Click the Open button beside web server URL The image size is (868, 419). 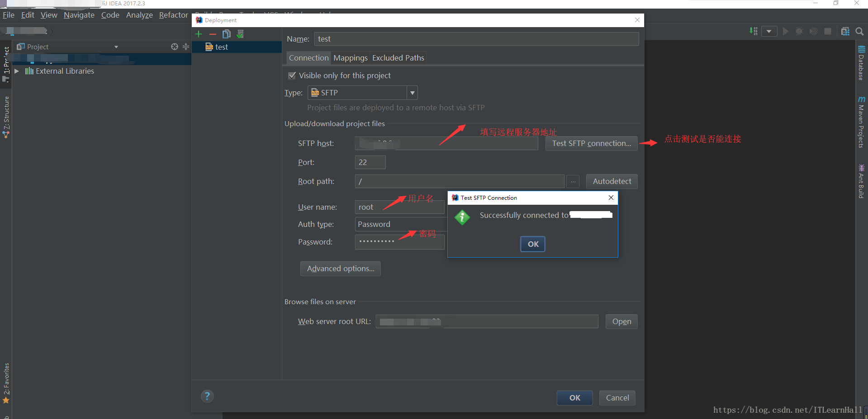click(x=621, y=321)
